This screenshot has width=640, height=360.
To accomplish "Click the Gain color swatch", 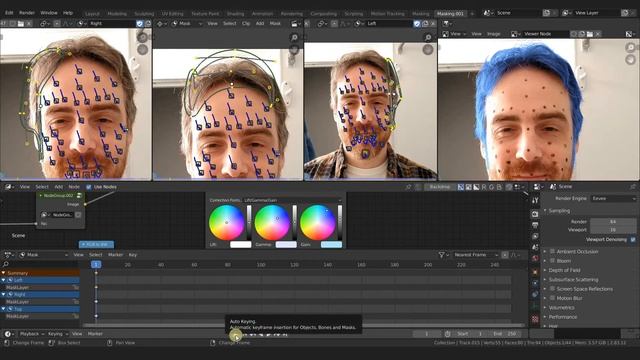I will tap(331, 244).
